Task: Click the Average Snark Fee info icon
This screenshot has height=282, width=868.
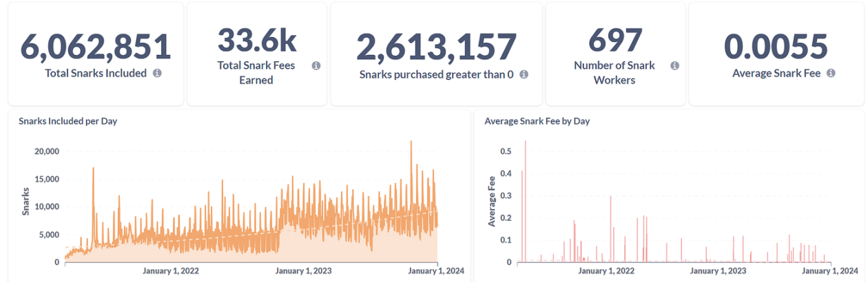Action: tap(831, 73)
